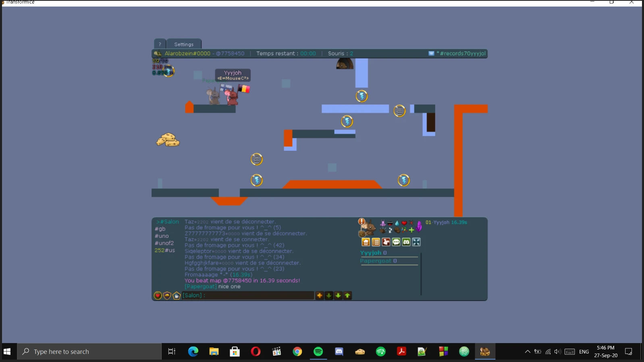Select the 252#us chat channel

coord(165,250)
